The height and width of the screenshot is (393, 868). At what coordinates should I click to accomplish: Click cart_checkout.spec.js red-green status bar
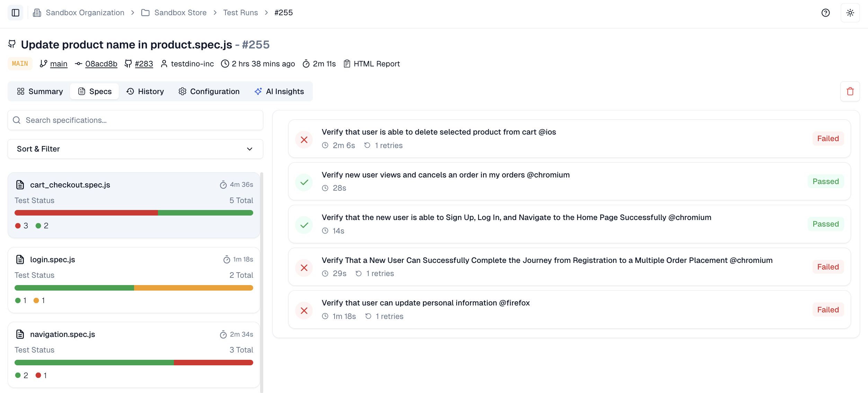[x=134, y=213]
